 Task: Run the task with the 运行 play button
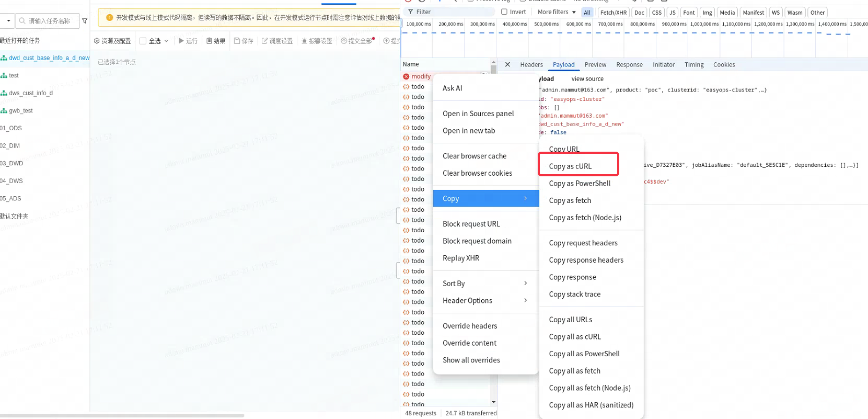(188, 41)
